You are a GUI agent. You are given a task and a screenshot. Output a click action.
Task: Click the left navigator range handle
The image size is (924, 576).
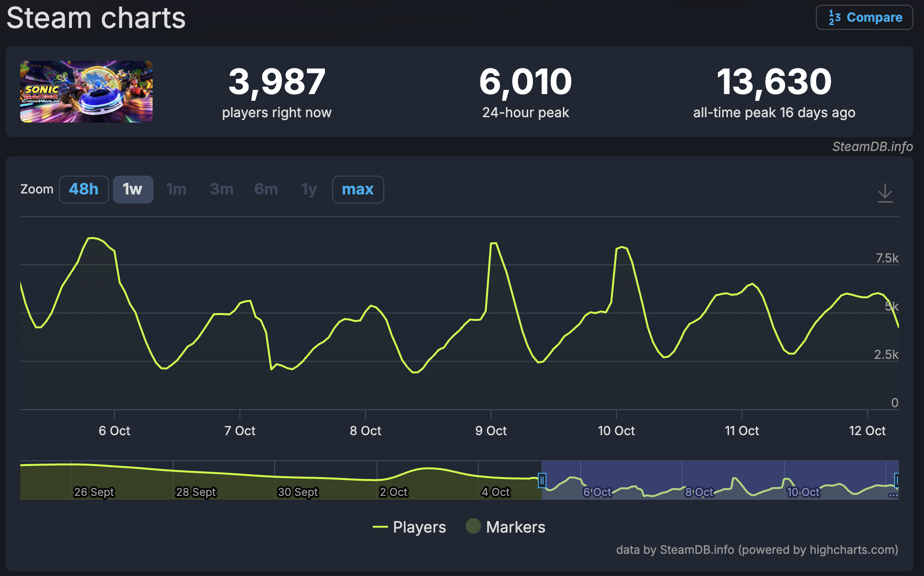(542, 480)
